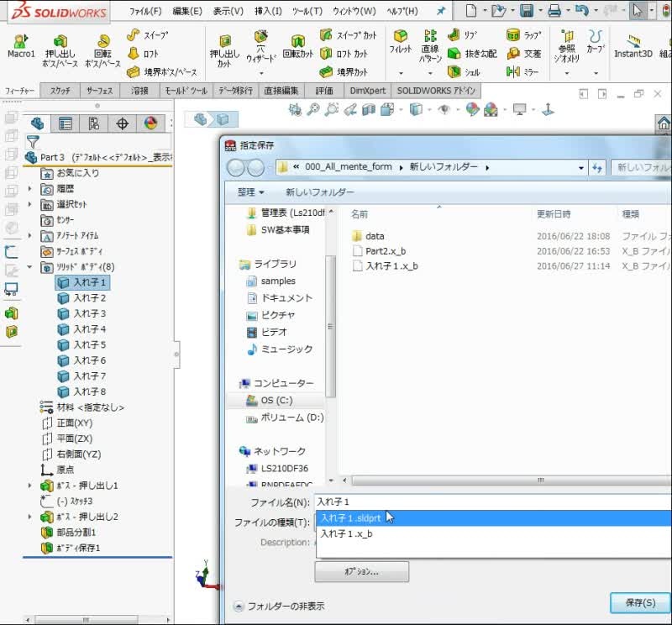
Task: Select the 回転ボス/ベース tool
Action: point(102,51)
